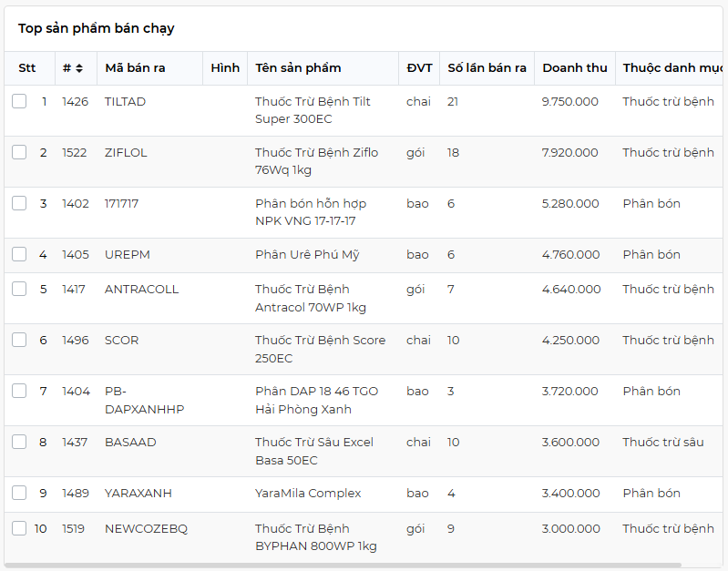
Task: Toggle the checkbox beside ANTRACOLL
Action: coord(19,289)
